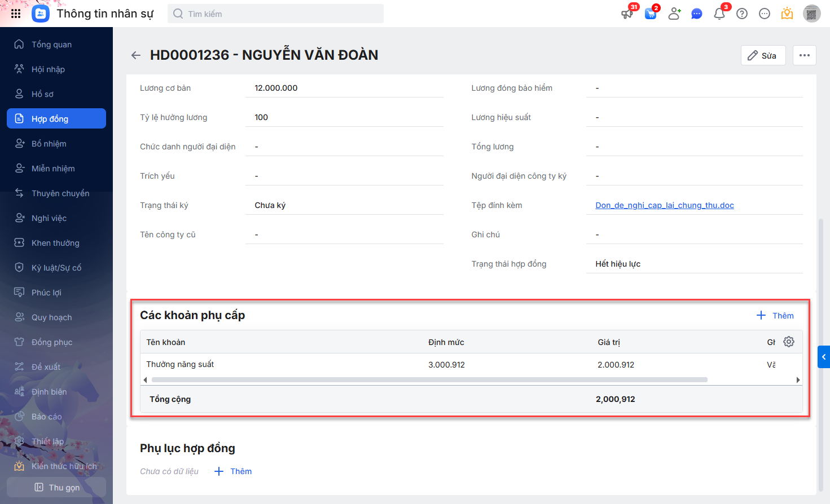830x504 pixels.
Task: Click the Tìm kiếm search field
Action: point(275,14)
